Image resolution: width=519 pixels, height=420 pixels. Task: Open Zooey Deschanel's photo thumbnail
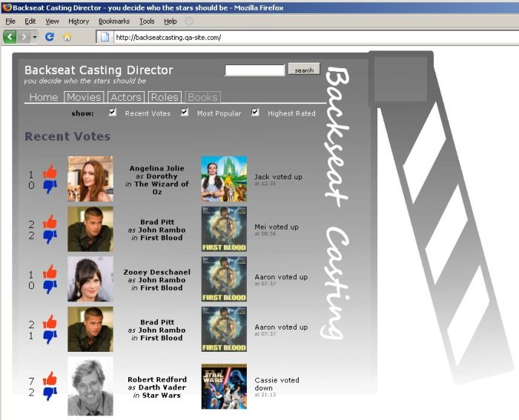click(90, 279)
